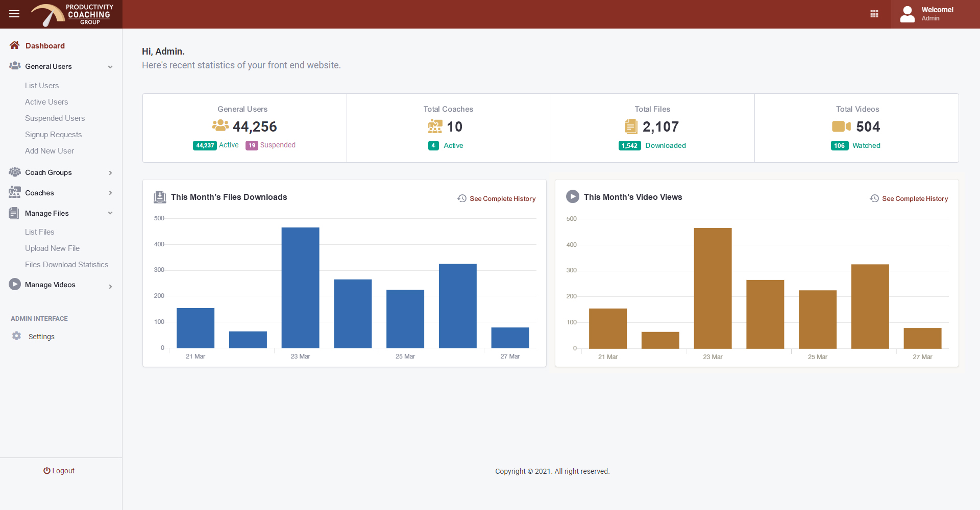Open Suspended Users in sidebar
Screen dimensions: 980x510
click(x=55, y=118)
